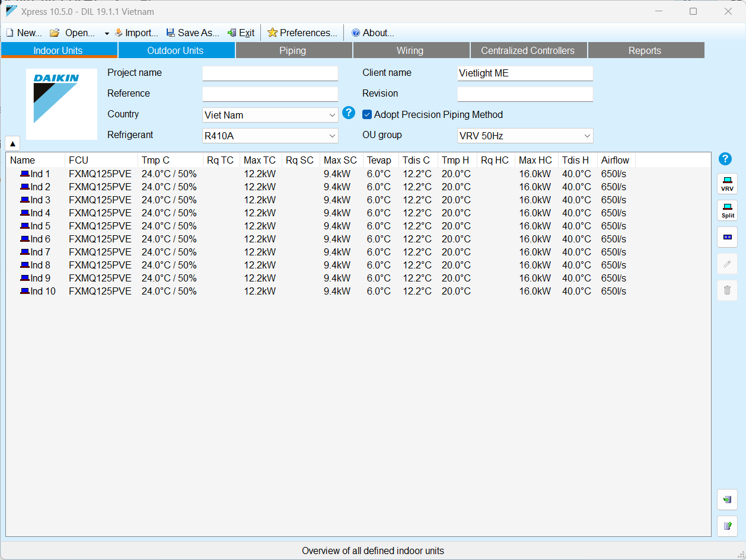Switch to the Outdoor Units tab

click(176, 50)
